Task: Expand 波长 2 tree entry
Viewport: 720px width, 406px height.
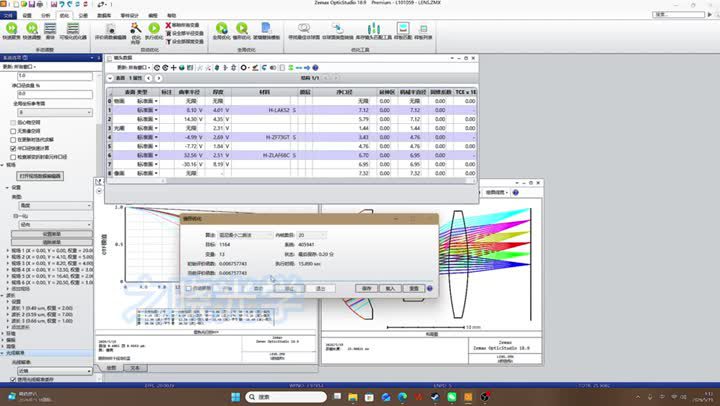Action: click(8, 315)
